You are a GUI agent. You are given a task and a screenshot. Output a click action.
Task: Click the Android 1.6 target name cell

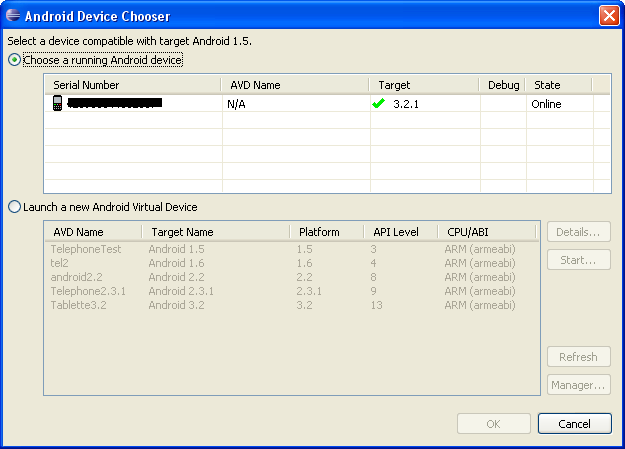177,263
